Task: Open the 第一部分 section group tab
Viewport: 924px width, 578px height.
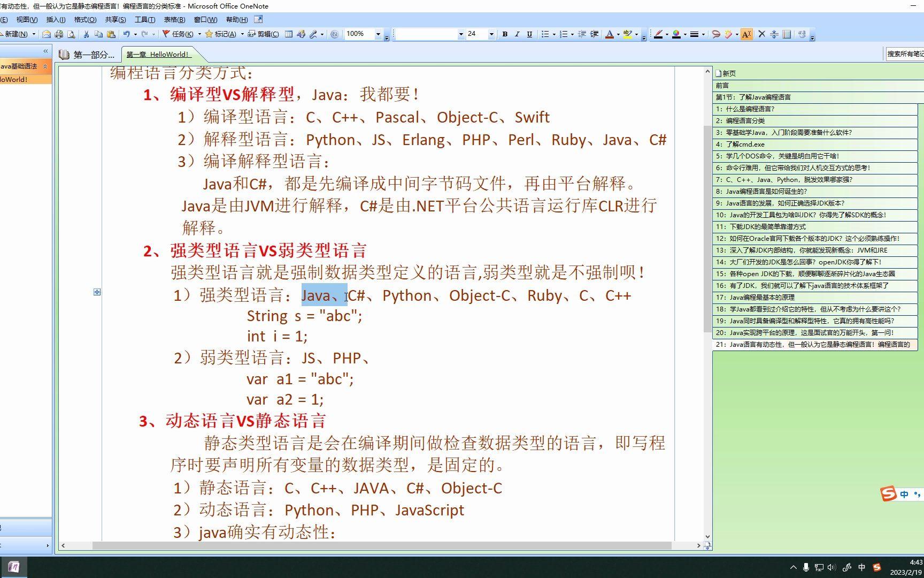Action: coord(88,54)
